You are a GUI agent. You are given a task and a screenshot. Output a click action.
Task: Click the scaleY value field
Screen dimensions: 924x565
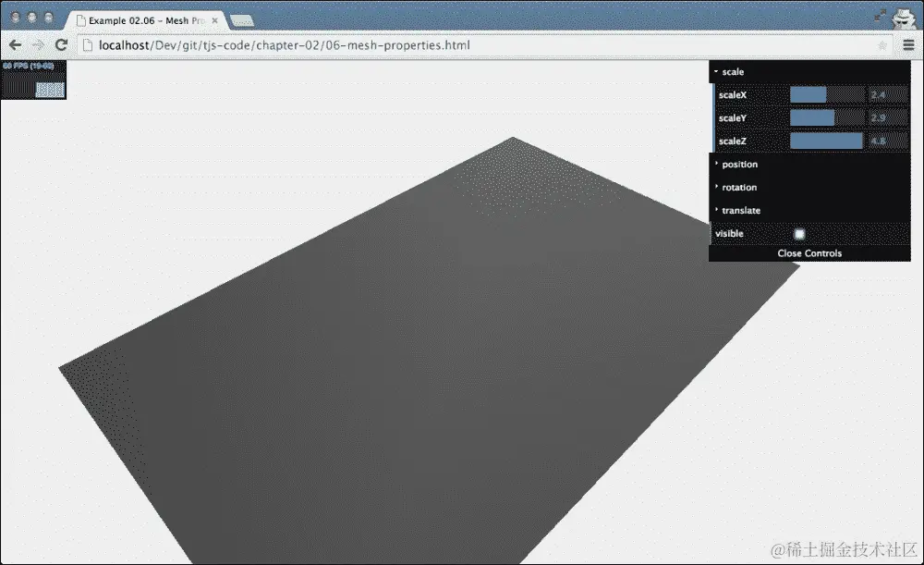click(888, 118)
